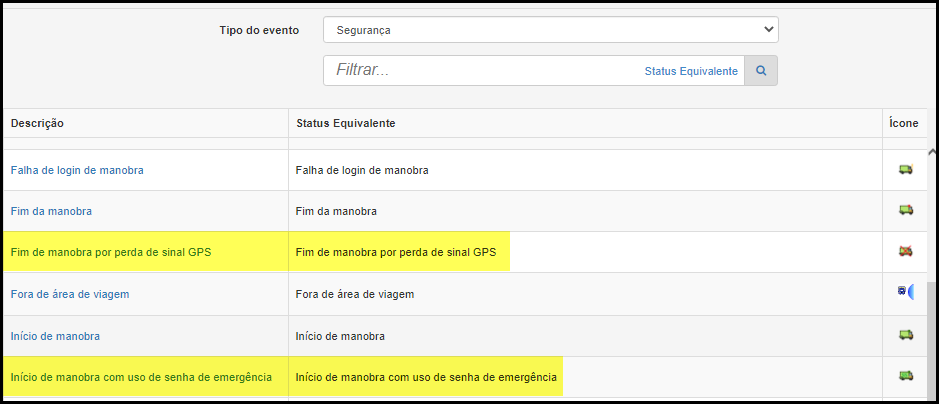Click the Status Equivalente filter option

(691, 71)
